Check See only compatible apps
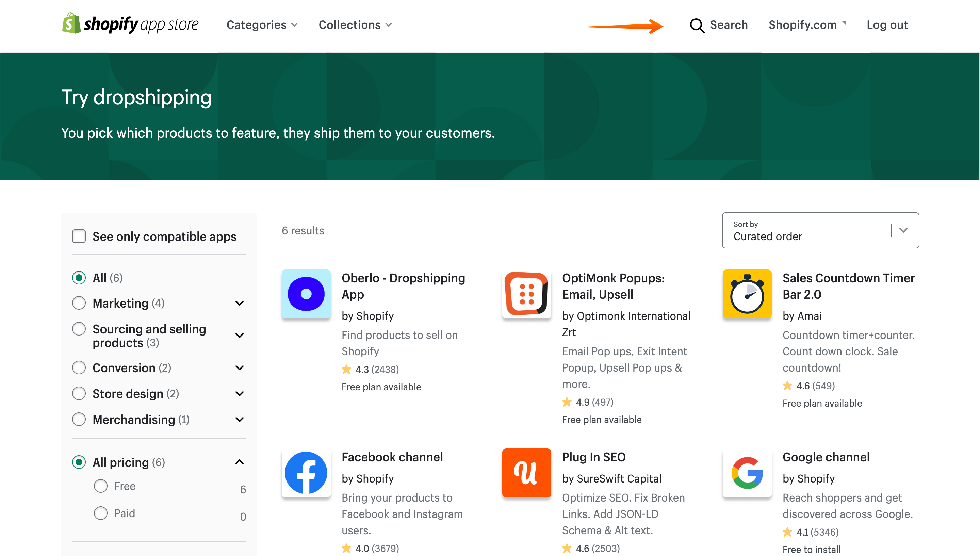 [x=79, y=236]
